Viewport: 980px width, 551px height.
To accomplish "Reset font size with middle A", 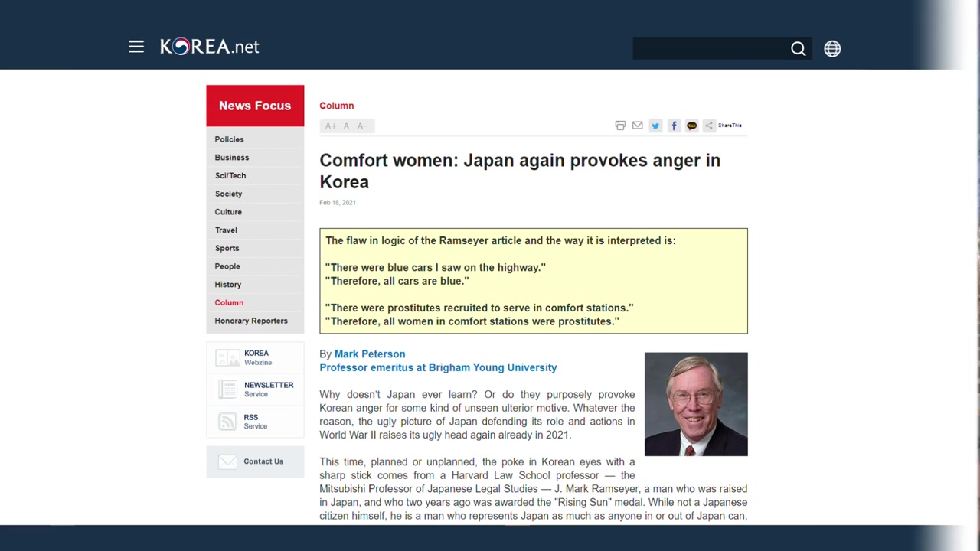I will 346,126.
